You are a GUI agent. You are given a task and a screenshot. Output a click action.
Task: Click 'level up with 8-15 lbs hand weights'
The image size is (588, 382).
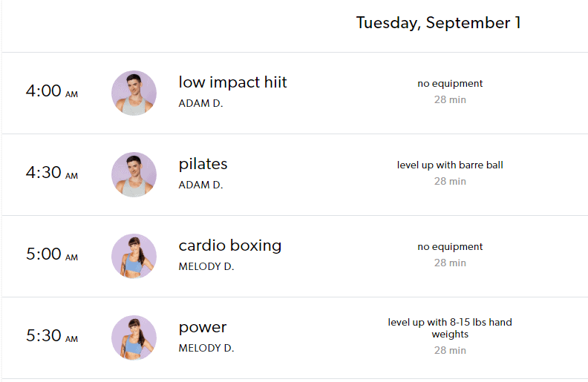450,328
